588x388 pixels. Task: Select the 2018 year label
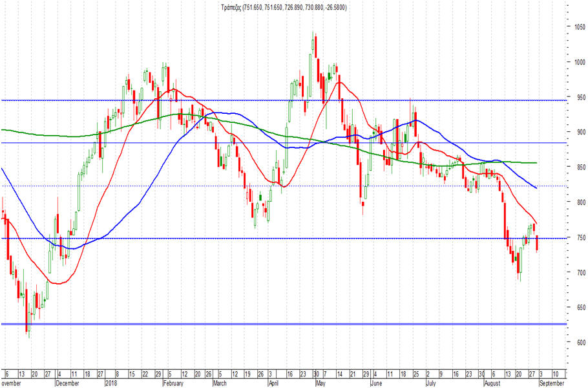click(111, 383)
